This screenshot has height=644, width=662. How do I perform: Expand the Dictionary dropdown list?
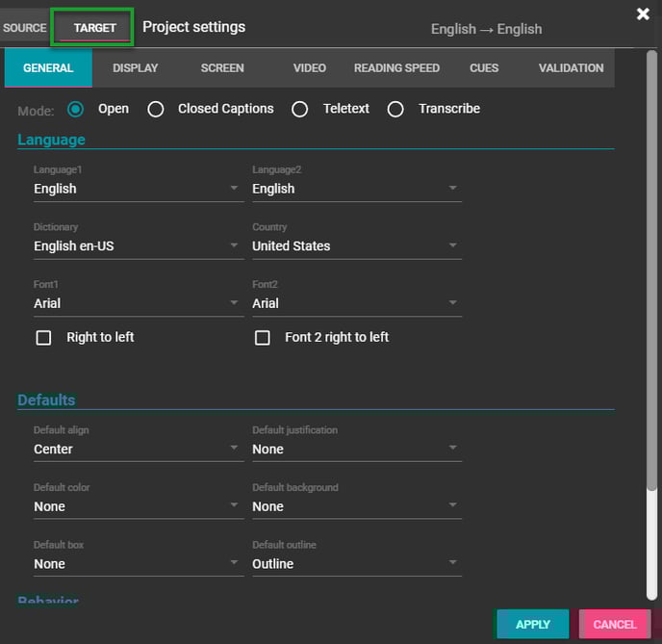[x=137, y=246]
